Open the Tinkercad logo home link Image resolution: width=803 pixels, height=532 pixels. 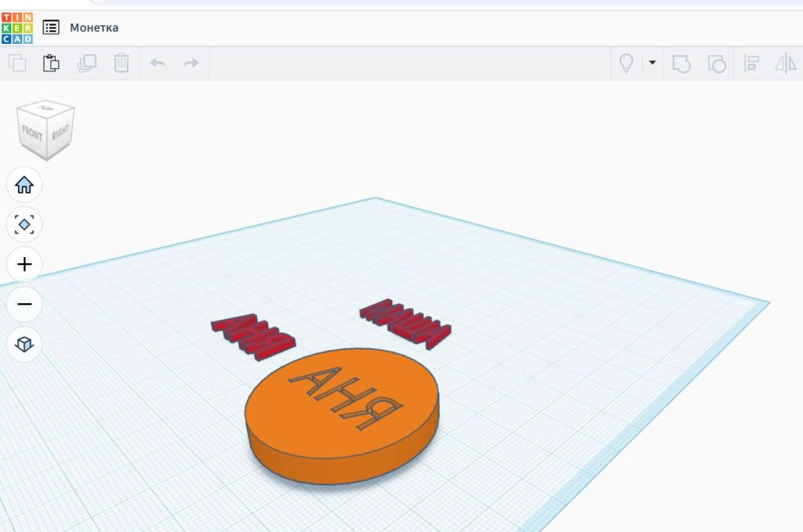tap(17, 27)
